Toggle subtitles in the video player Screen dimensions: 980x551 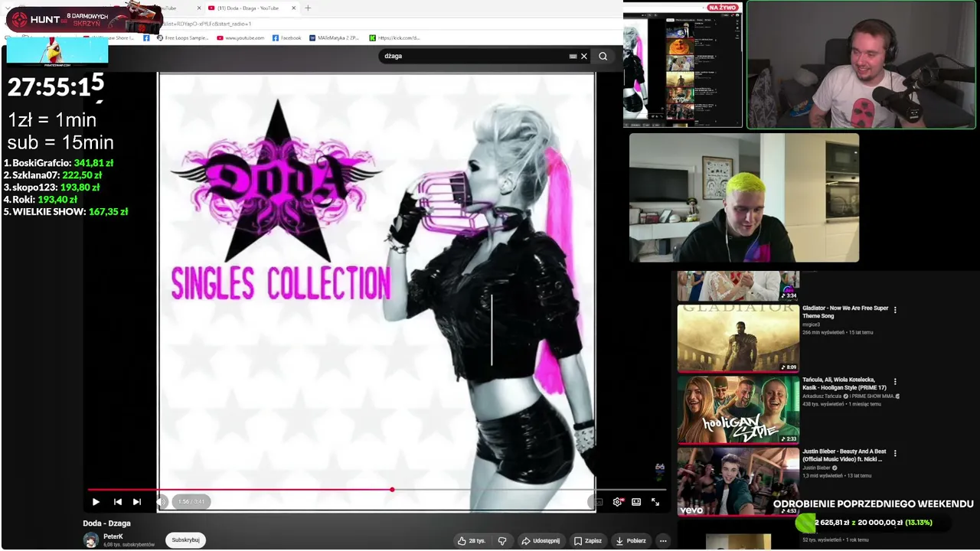(598, 502)
